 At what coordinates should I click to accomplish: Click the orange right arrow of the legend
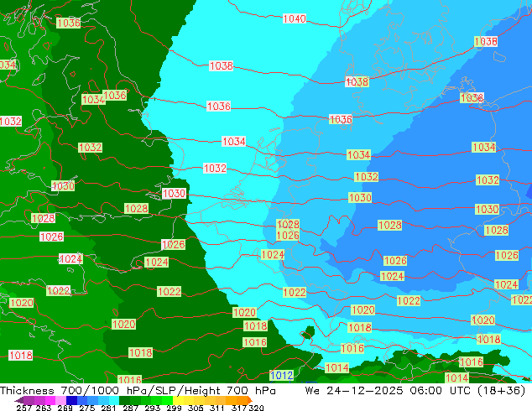click(250, 400)
